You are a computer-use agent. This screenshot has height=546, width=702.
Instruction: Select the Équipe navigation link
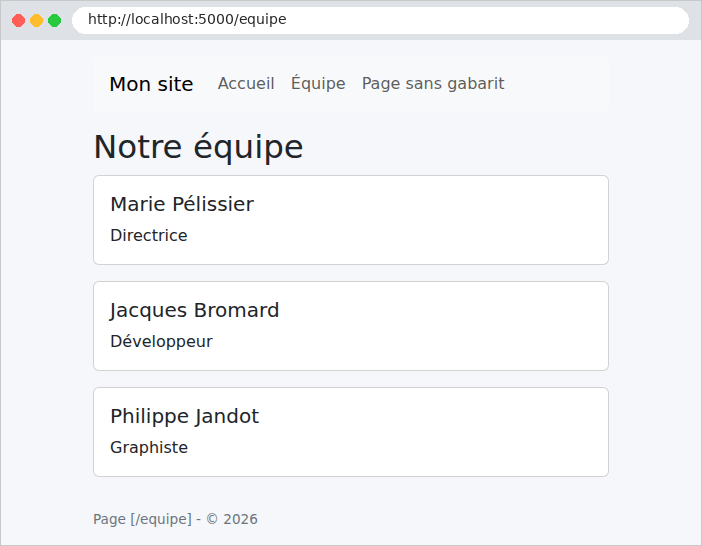pyautogui.click(x=318, y=84)
